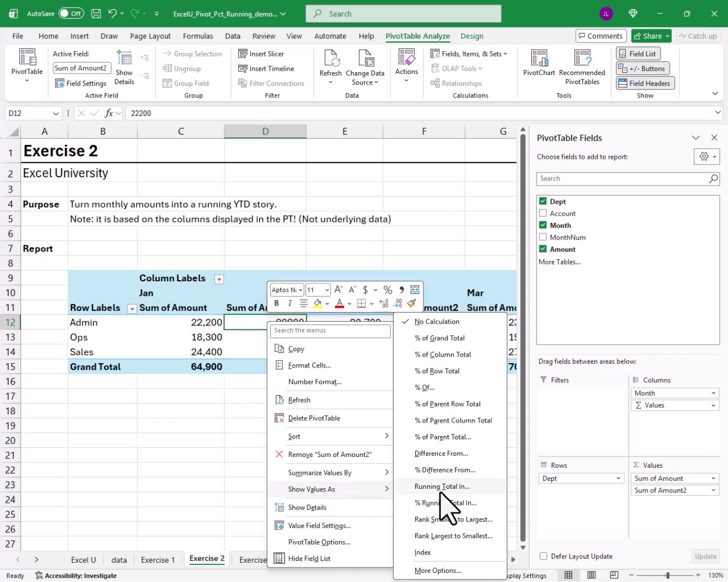Switch to the Exercise 1 sheet tab

pos(158,559)
